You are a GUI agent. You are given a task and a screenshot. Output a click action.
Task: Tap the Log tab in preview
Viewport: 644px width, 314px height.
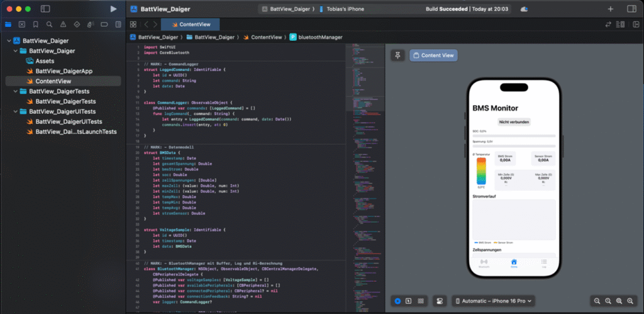click(543, 263)
